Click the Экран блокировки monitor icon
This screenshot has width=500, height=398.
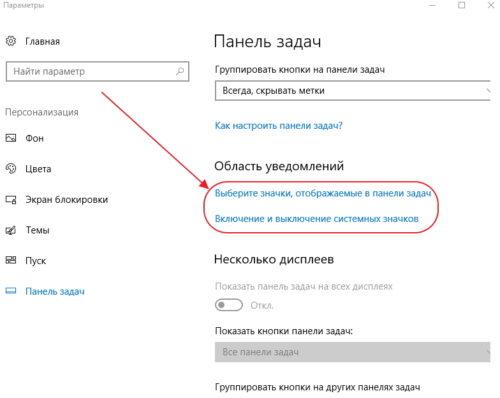click(11, 200)
